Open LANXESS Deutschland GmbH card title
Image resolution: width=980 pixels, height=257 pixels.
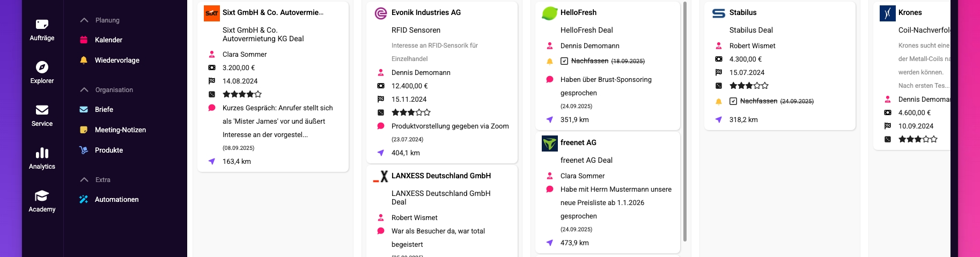coord(441,176)
